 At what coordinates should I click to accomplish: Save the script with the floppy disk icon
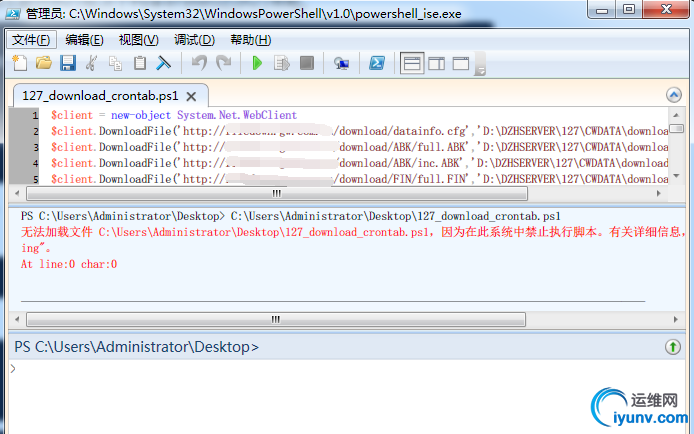point(68,63)
